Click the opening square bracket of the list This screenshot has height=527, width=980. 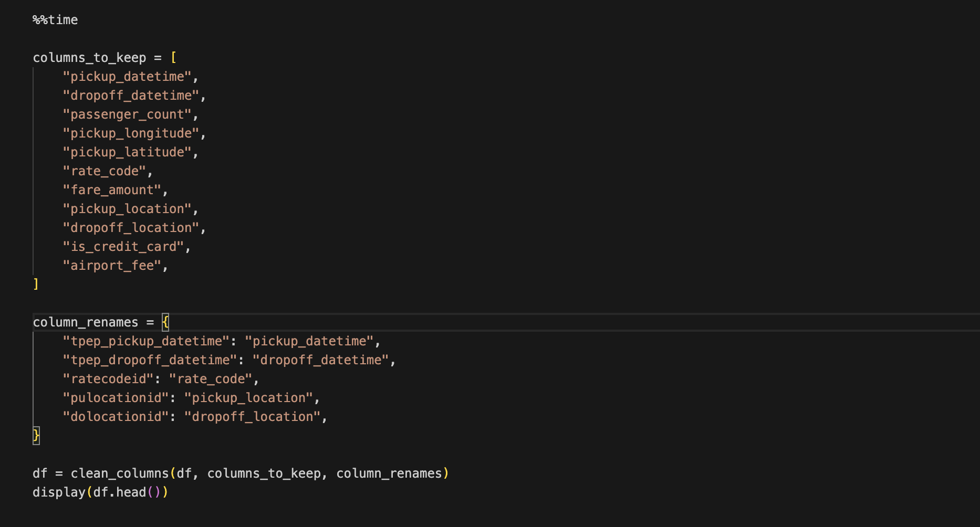coord(174,58)
